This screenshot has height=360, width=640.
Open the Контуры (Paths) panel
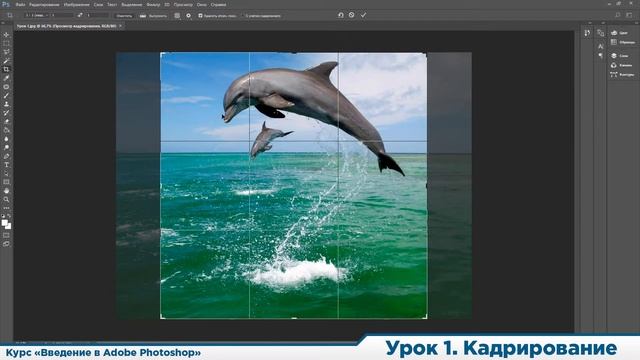pyautogui.click(x=622, y=75)
